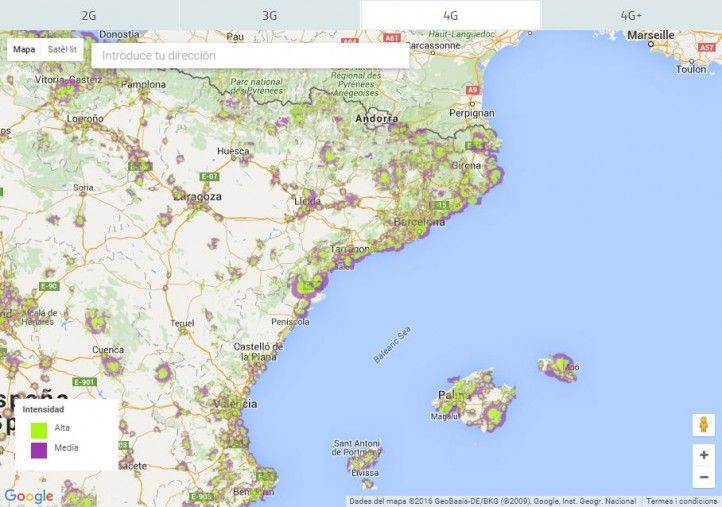Click the Magaluf label on Mallorca
This screenshot has width=722, height=507.
tap(445, 416)
